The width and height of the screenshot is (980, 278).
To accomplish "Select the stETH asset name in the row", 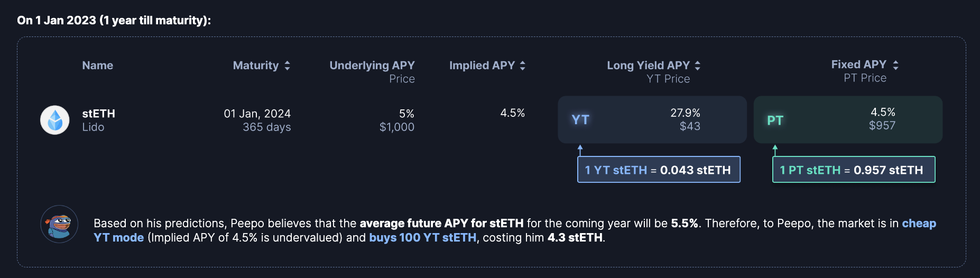I will 99,114.
